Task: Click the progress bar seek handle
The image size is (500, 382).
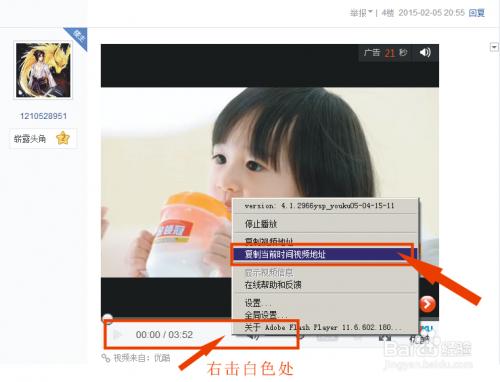Action: tap(107, 318)
